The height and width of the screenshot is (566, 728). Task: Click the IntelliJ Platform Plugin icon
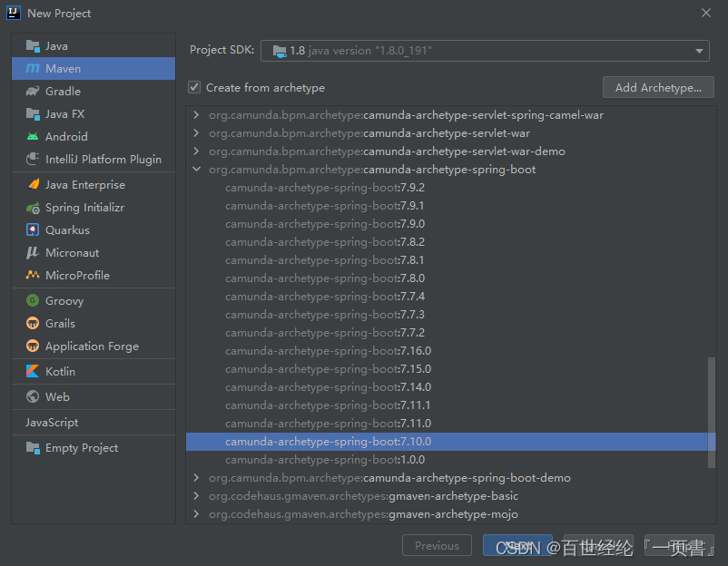(33, 159)
